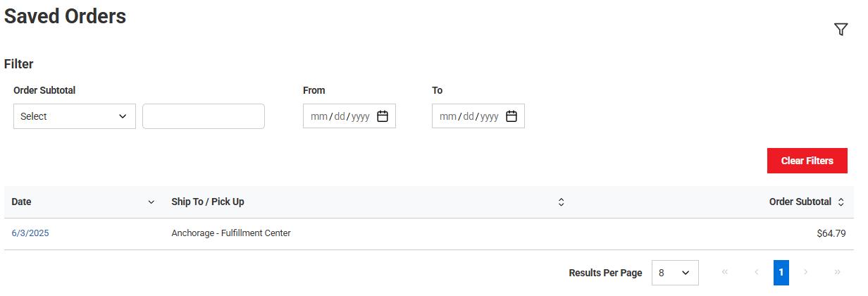
Task: Click the Clear Filters button
Action: [x=807, y=161]
